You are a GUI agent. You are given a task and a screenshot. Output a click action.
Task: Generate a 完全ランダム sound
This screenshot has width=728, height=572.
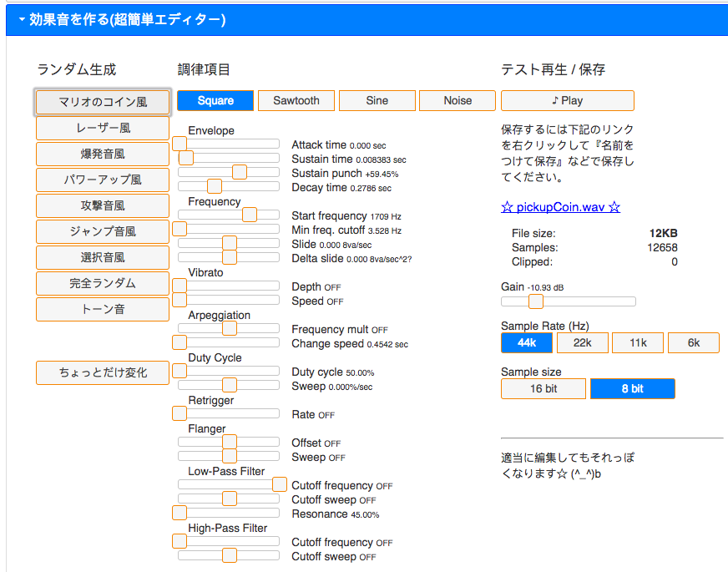[103, 283]
